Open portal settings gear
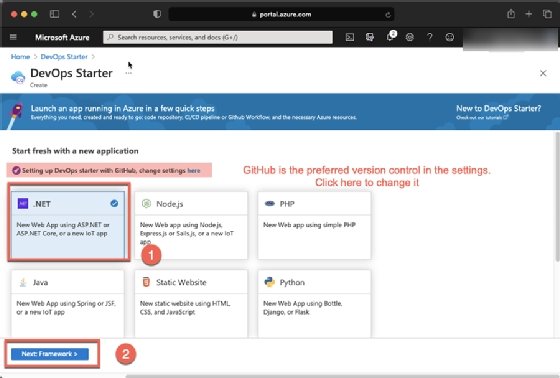Screen dimensions: 560x378 410,37
